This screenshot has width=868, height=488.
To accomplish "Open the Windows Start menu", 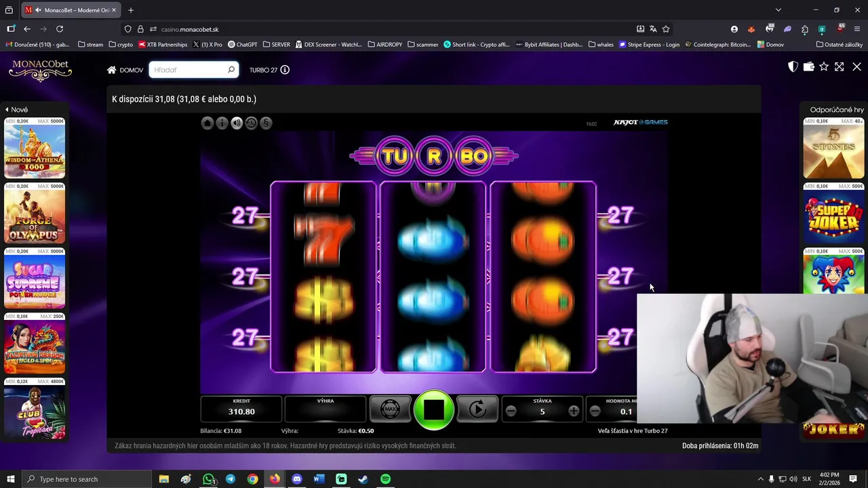I will (10, 479).
